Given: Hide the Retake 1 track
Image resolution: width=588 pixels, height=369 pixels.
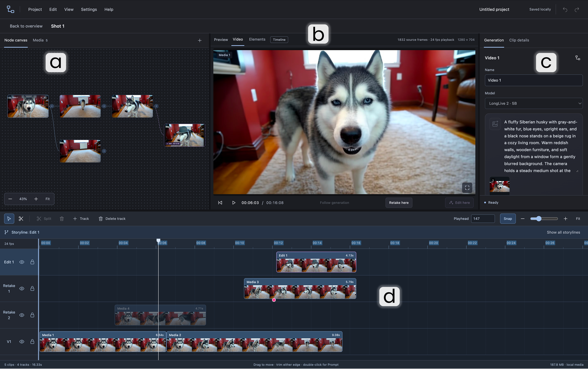Looking at the screenshot, I should [x=22, y=289].
